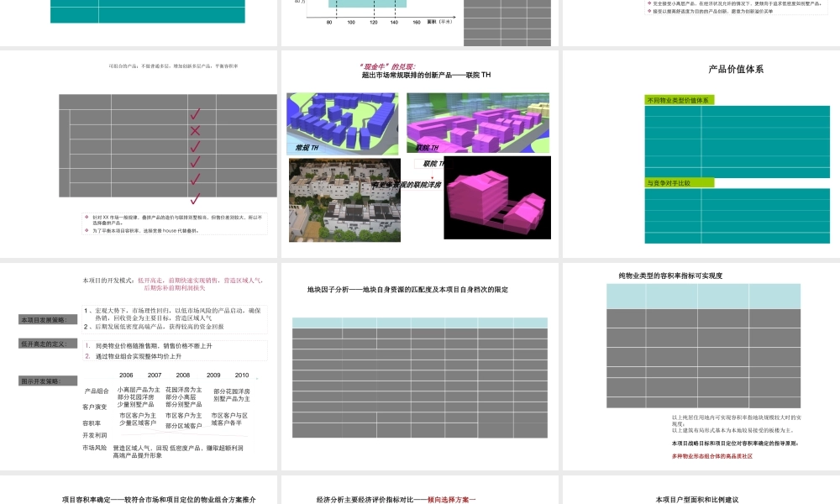The image size is (840, 504).
Task: Click the year 2010 in the timeline
Action: click(x=242, y=375)
